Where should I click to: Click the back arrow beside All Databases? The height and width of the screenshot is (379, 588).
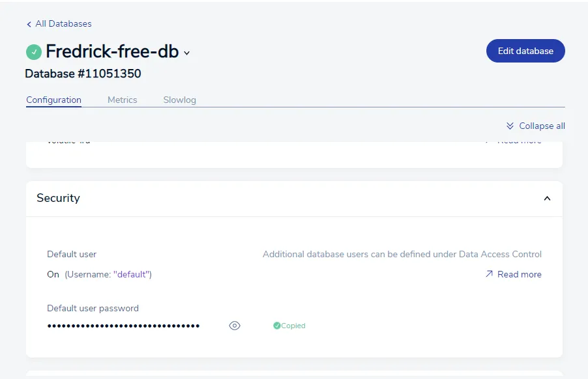(x=29, y=24)
